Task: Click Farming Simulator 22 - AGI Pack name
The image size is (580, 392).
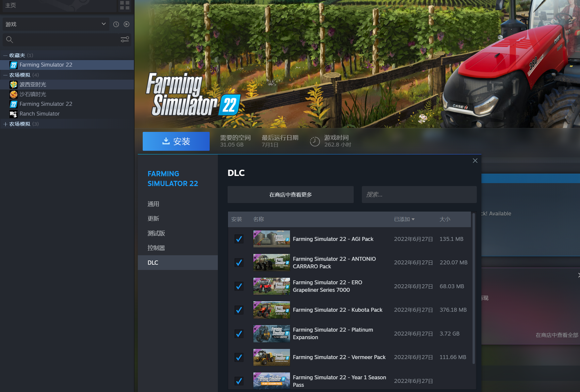Action: point(333,239)
